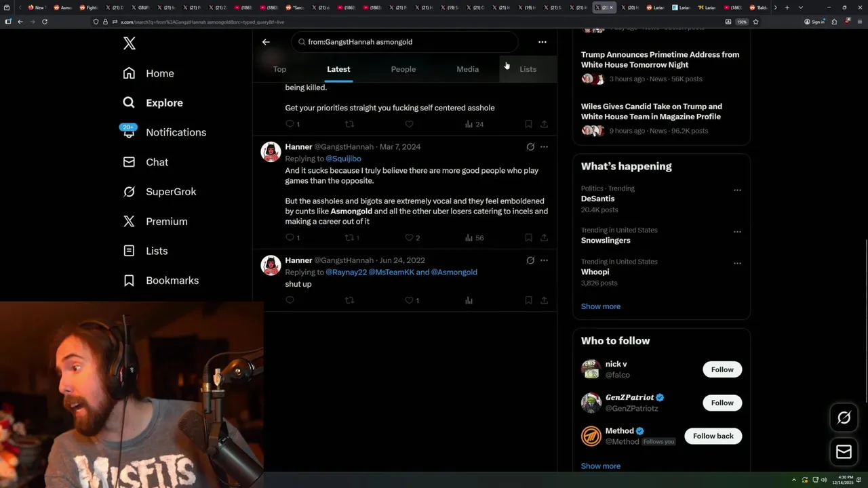Open Hanner avatar on Jun 24, 2022 post
The height and width of the screenshot is (488, 868).
271,266
